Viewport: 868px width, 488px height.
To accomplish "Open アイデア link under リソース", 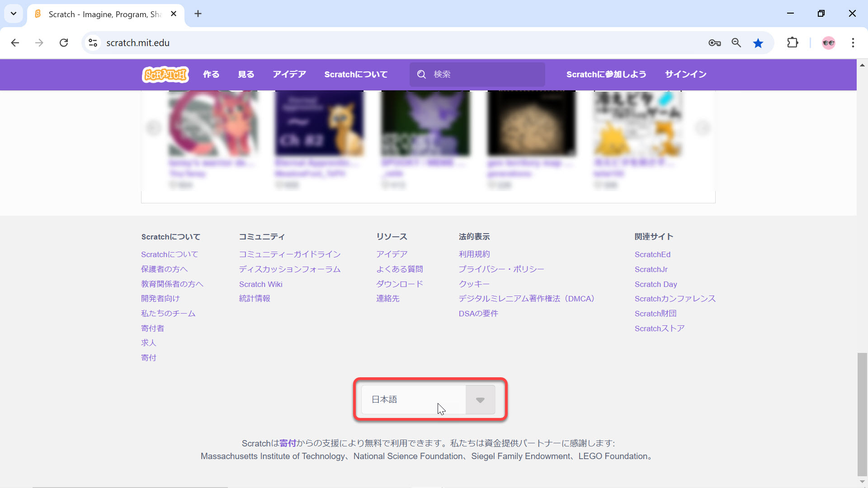I will [392, 254].
